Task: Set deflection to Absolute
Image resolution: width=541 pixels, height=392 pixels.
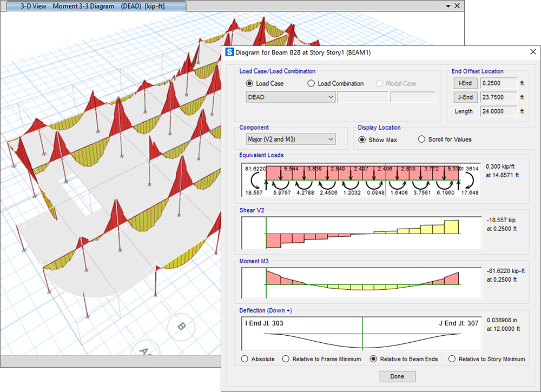Action: click(x=245, y=359)
